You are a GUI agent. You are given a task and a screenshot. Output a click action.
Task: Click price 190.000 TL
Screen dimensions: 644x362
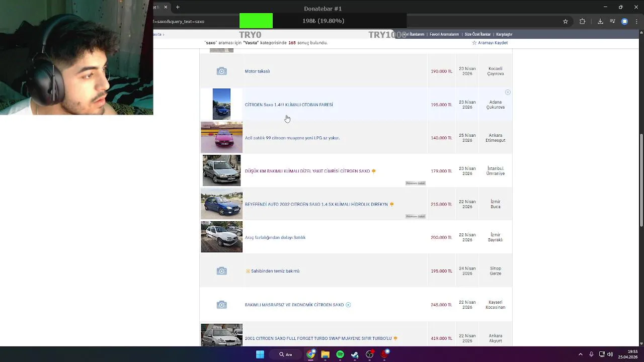click(441, 71)
